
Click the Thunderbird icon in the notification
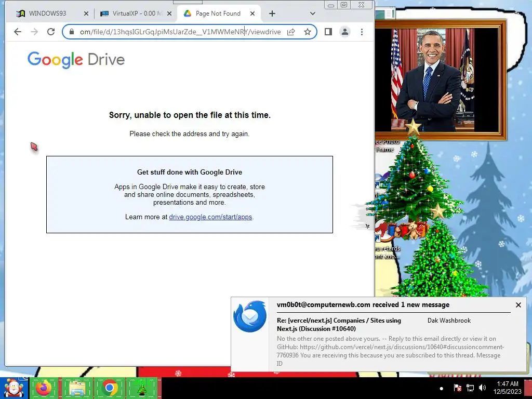click(250, 316)
